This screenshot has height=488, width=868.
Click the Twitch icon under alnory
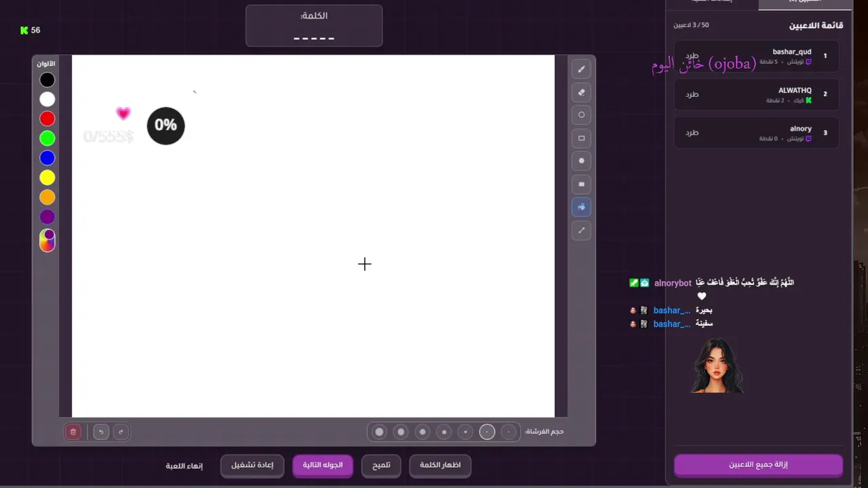[808, 138]
